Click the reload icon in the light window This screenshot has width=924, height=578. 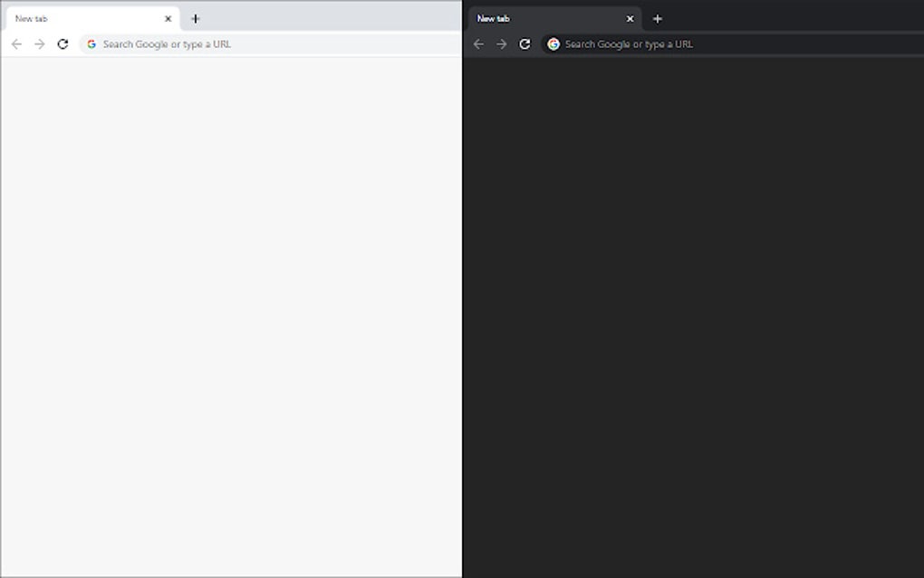point(61,43)
